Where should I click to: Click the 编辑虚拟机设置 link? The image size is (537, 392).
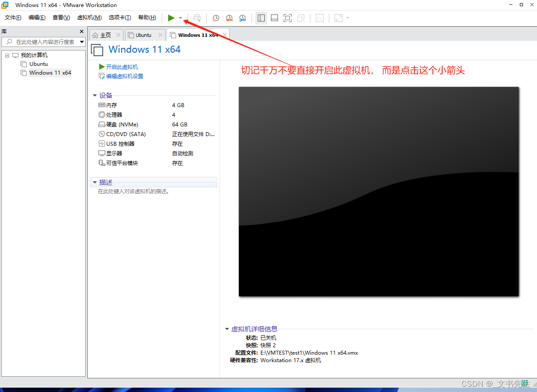click(x=125, y=76)
